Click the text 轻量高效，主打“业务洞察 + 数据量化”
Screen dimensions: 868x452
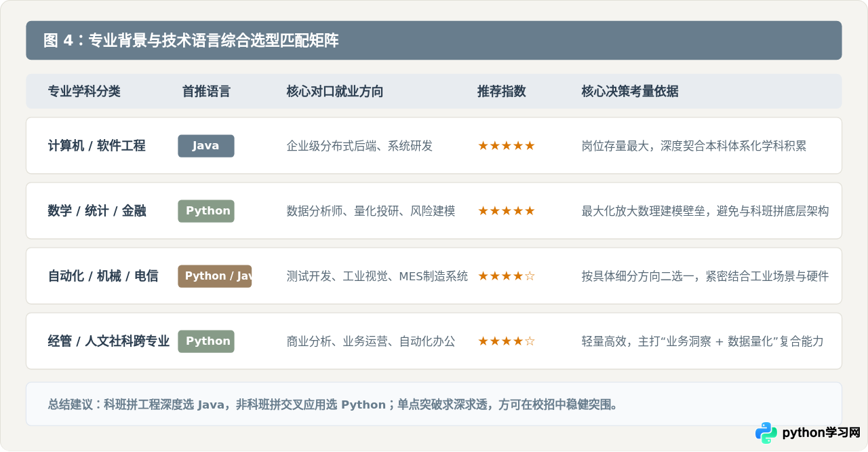[x=680, y=341]
